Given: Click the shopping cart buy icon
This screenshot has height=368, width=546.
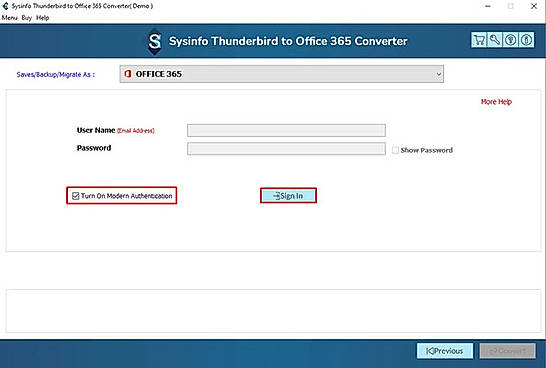Looking at the screenshot, I should click(479, 40).
